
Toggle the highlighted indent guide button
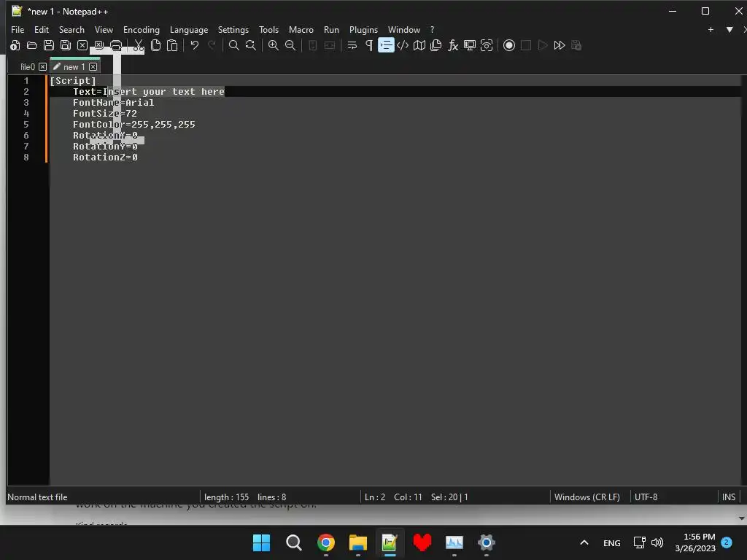tap(386, 45)
